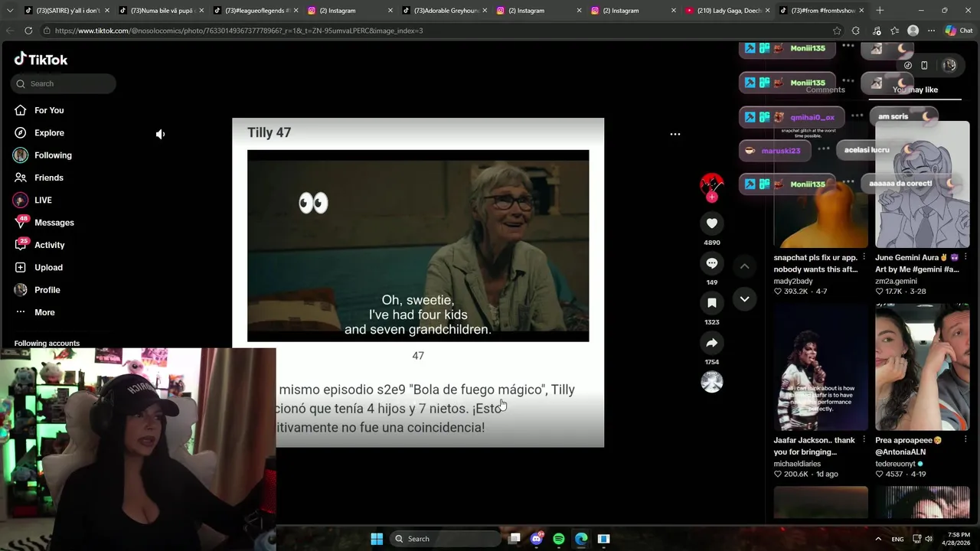Switch to the You may like tab
This screenshot has width=980, height=551.
(x=915, y=90)
